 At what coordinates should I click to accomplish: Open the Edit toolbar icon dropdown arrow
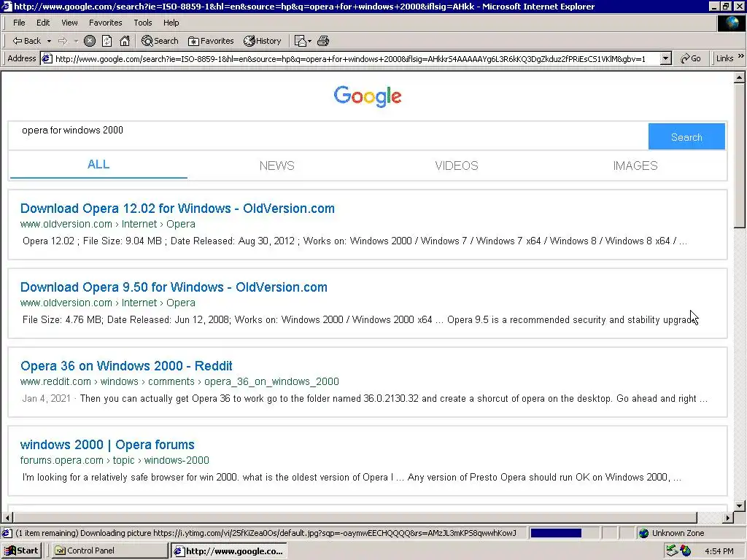(309, 41)
